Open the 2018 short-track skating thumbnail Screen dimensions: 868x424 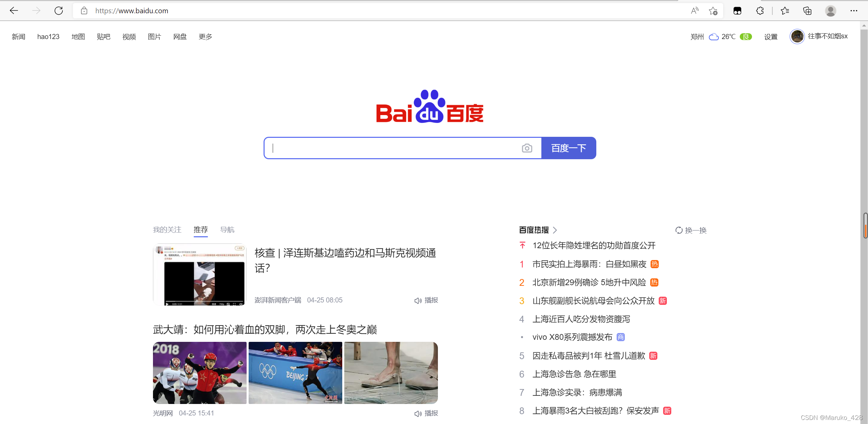[x=199, y=373]
